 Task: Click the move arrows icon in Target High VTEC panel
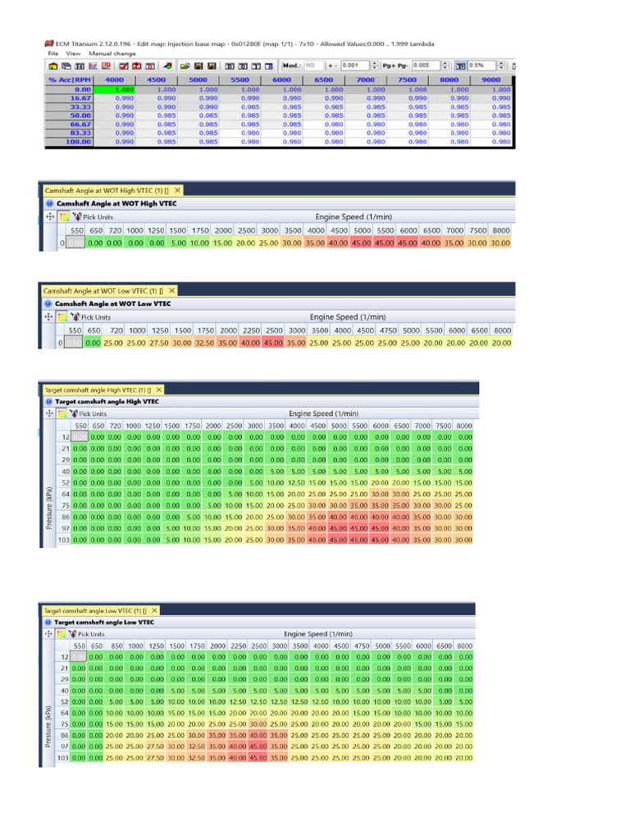click(49, 413)
